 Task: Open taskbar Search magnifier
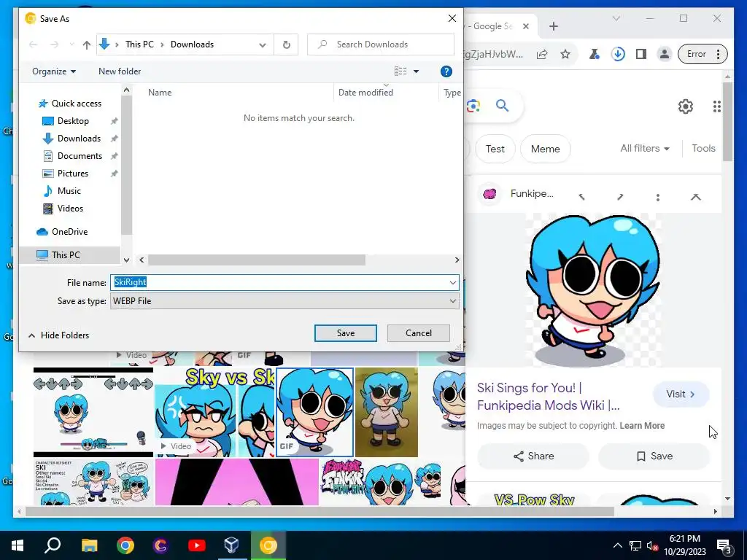point(53,545)
